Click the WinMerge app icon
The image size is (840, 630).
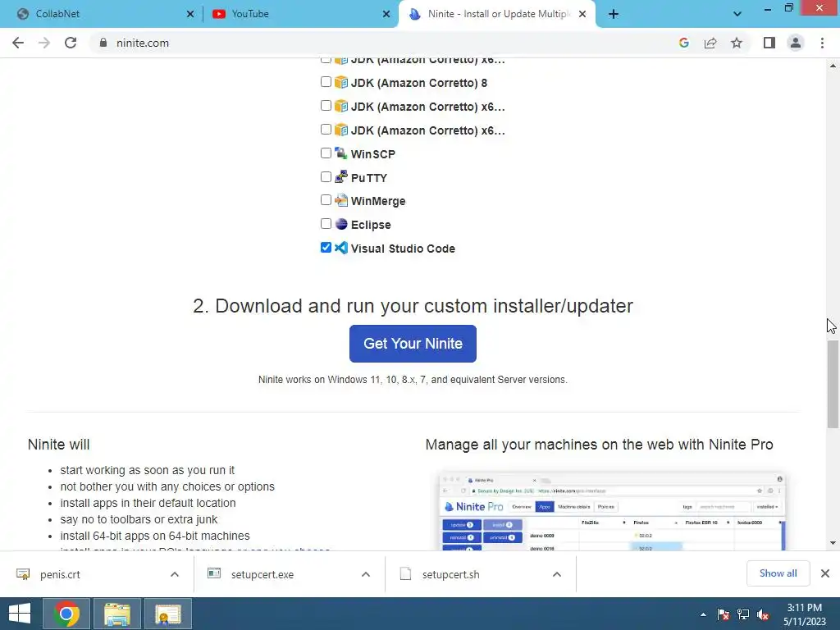click(341, 201)
